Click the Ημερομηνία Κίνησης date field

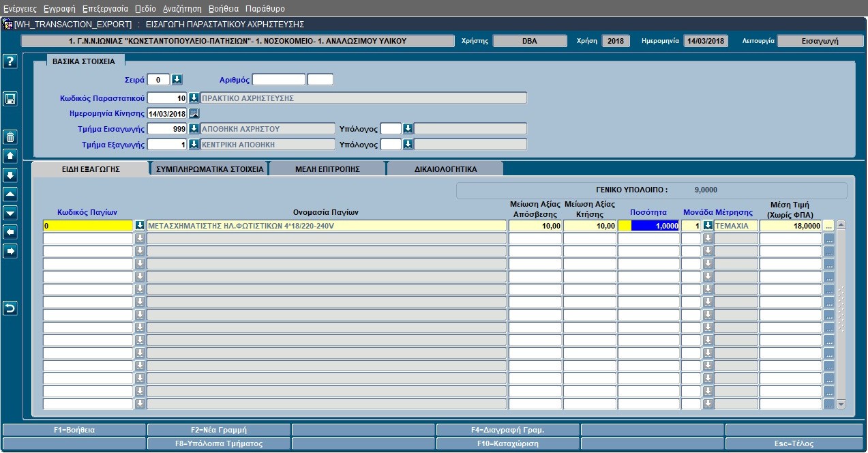(x=167, y=113)
